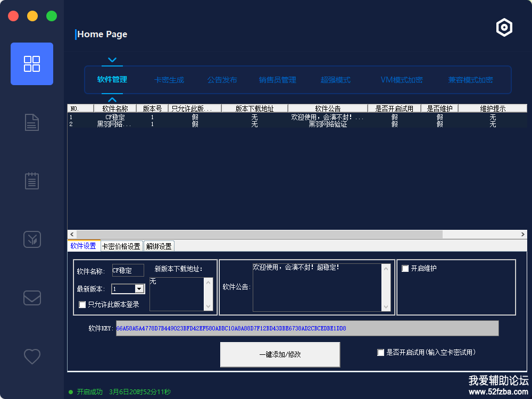Check 是否开启试用 checkbox

coord(380,352)
